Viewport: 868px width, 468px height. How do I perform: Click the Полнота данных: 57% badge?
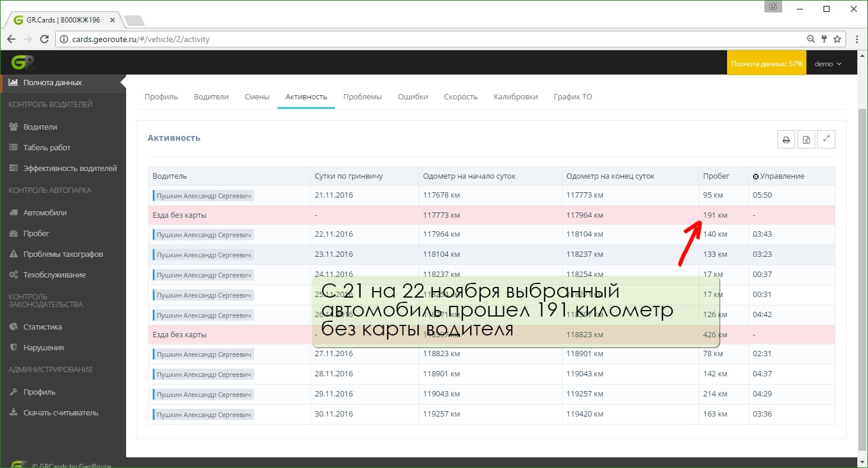tap(767, 64)
